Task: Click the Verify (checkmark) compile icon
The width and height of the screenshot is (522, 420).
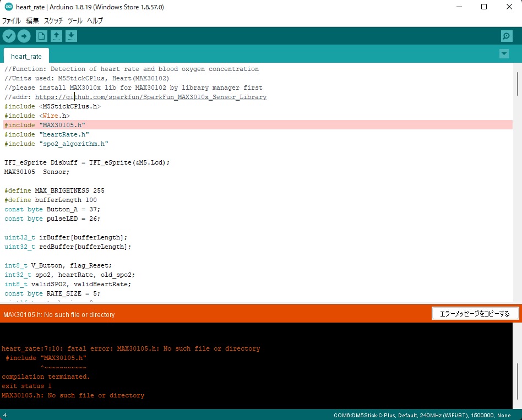Action: [x=9, y=35]
